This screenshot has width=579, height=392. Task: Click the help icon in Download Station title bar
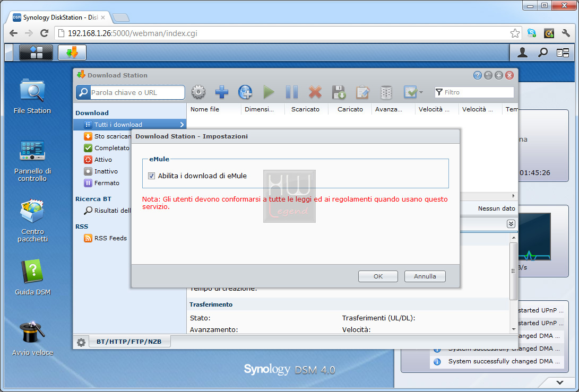(478, 75)
